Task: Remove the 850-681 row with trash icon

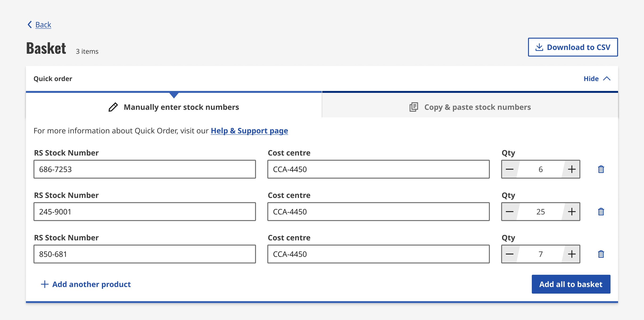Action: (x=601, y=254)
